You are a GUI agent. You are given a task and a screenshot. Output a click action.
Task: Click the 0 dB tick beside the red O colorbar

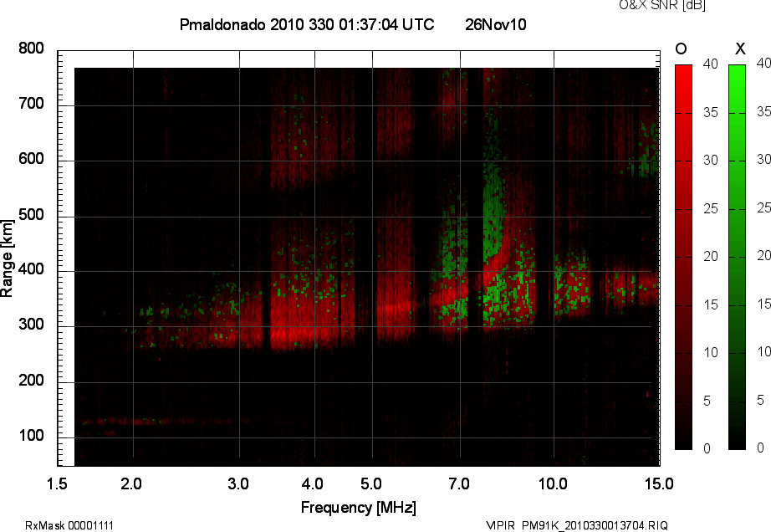pyautogui.click(x=707, y=449)
